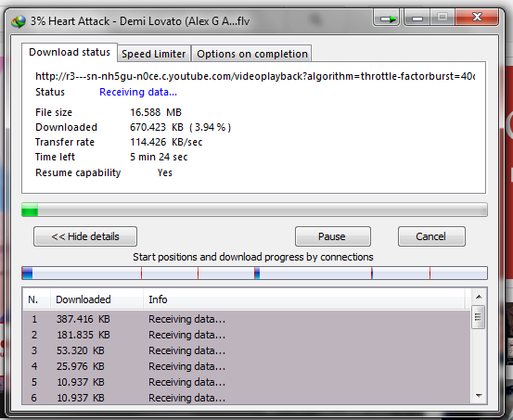
Task: Click the time left 5 min 24 sec
Action: [159, 157]
